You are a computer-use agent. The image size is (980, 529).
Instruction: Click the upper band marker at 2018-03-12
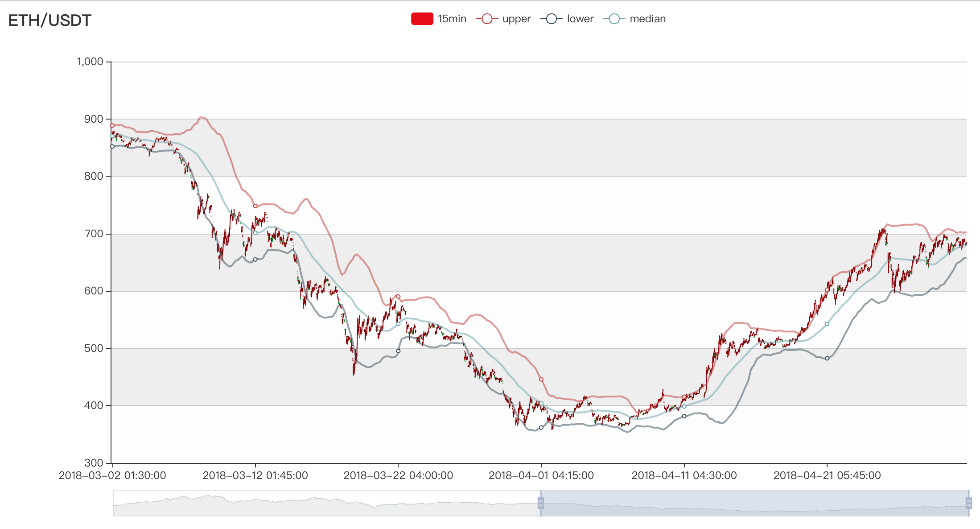[255, 206]
